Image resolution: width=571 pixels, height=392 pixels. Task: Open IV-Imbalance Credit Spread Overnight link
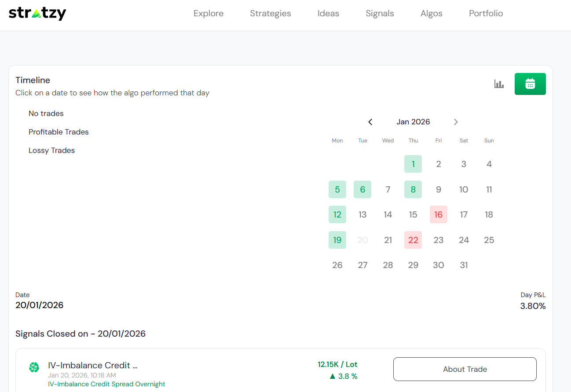(x=106, y=384)
